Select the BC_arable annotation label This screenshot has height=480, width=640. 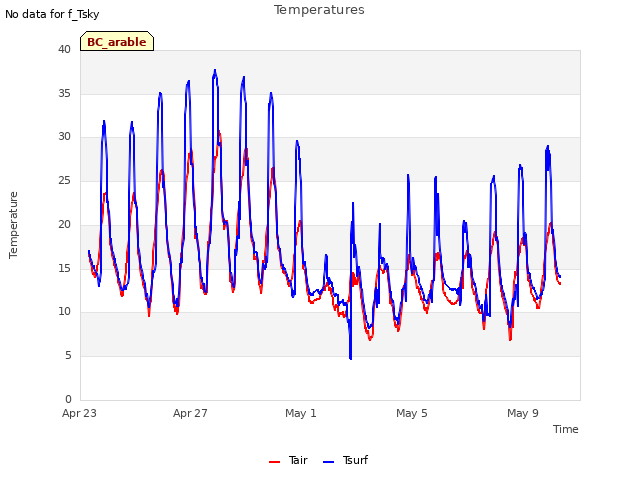click(x=117, y=42)
